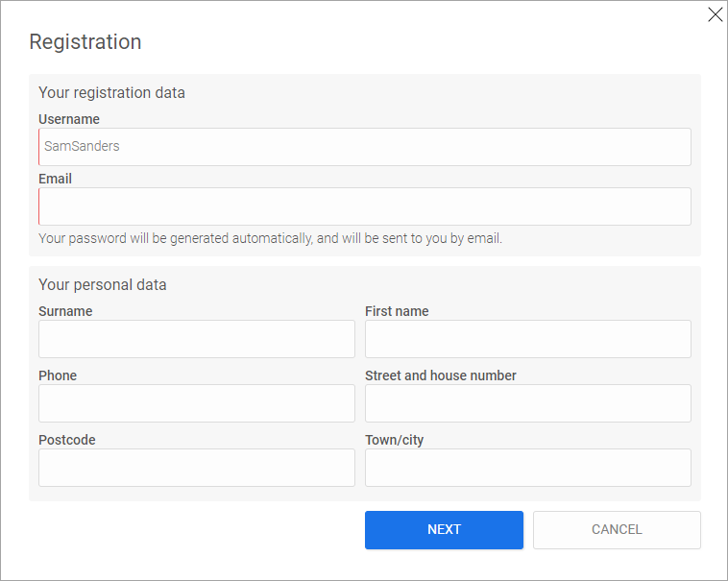Screen dimensions: 728x581
Task: Click the Surname label
Action: pyautogui.click(x=65, y=311)
